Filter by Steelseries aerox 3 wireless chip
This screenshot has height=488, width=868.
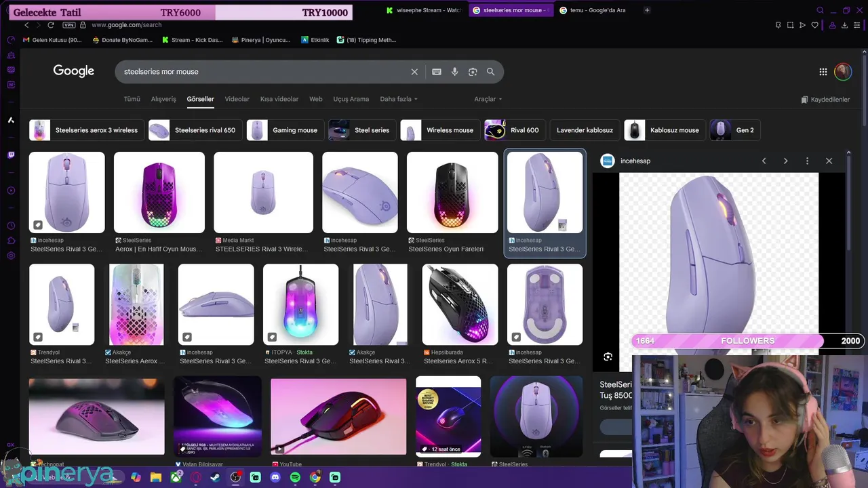click(87, 130)
